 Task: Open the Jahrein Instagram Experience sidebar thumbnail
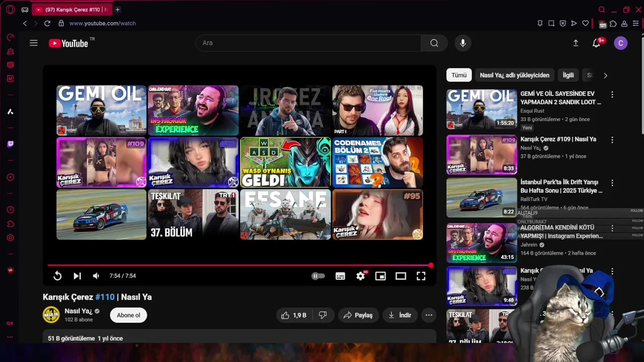tap(481, 243)
